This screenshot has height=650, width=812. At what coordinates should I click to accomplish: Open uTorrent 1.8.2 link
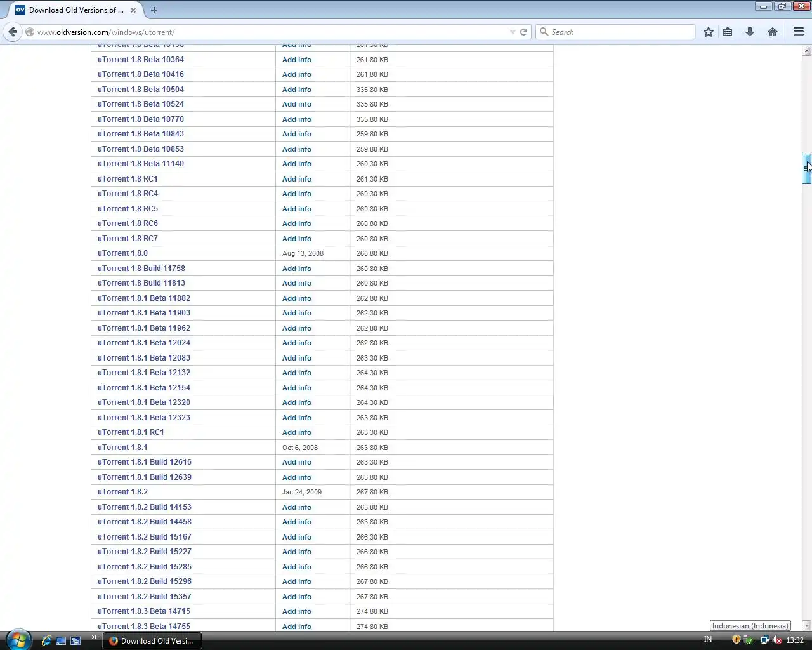122,492
